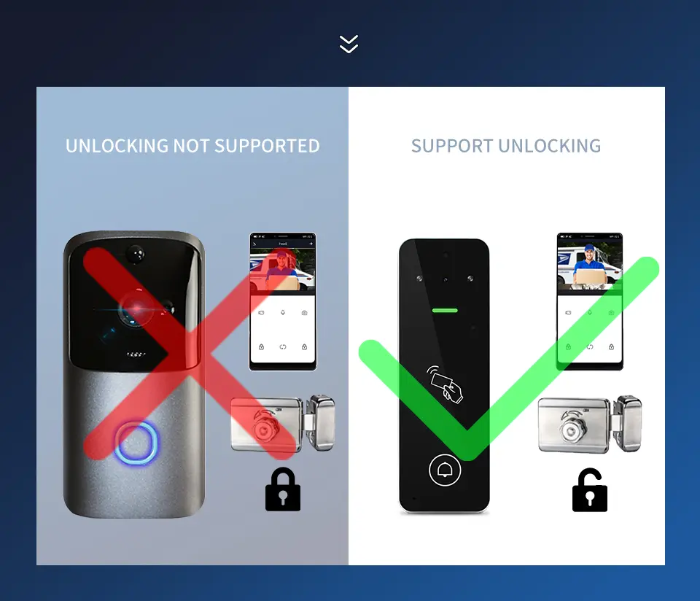
Task: Click the open black padlock icon
Action: tap(589, 490)
